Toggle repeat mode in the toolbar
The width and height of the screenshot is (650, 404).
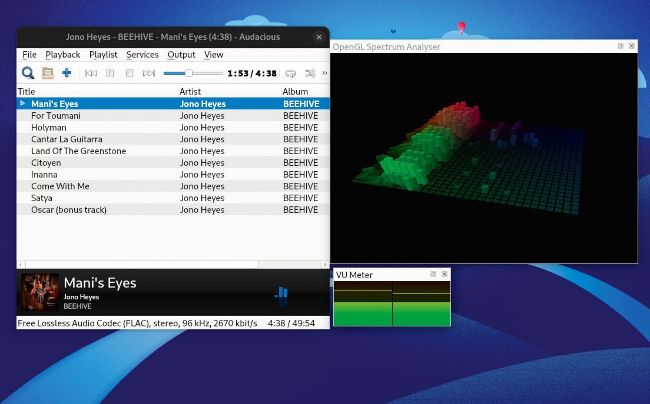point(291,73)
